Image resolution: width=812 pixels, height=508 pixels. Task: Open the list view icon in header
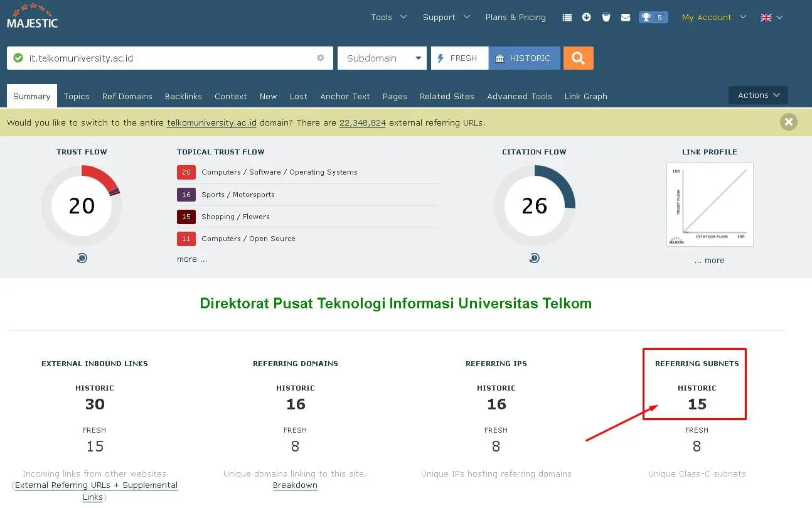tap(567, 18)
